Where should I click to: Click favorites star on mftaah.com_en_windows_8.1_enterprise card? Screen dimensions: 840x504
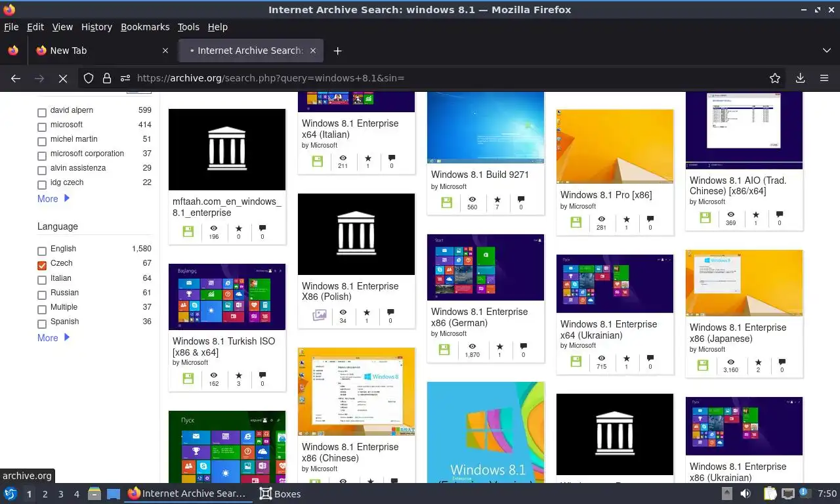pyautogui.click(x=238, y=229)
